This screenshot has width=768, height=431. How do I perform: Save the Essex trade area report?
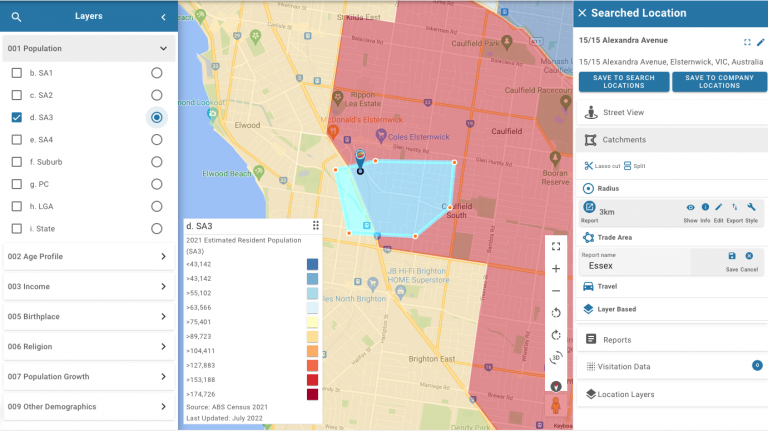click(x=732, y=257)
